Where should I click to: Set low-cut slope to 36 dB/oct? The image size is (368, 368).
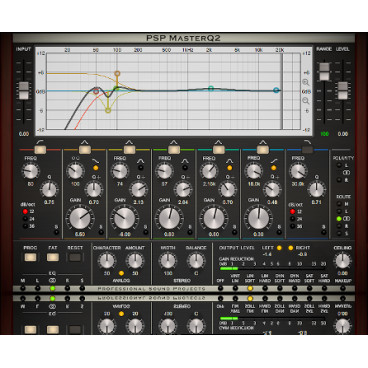25,226
